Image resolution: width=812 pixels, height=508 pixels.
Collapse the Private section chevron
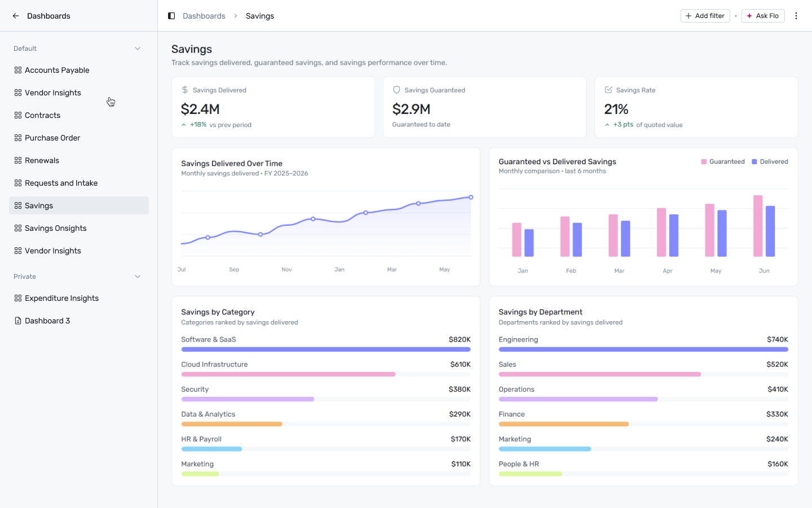click(138, 277)
